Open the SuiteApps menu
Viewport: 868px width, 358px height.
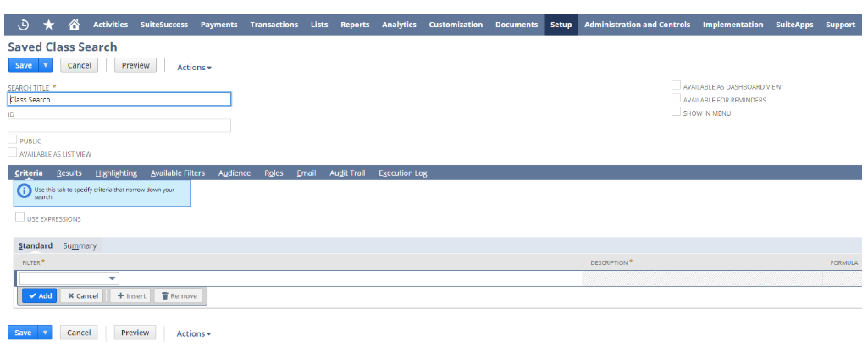(794, 25)
